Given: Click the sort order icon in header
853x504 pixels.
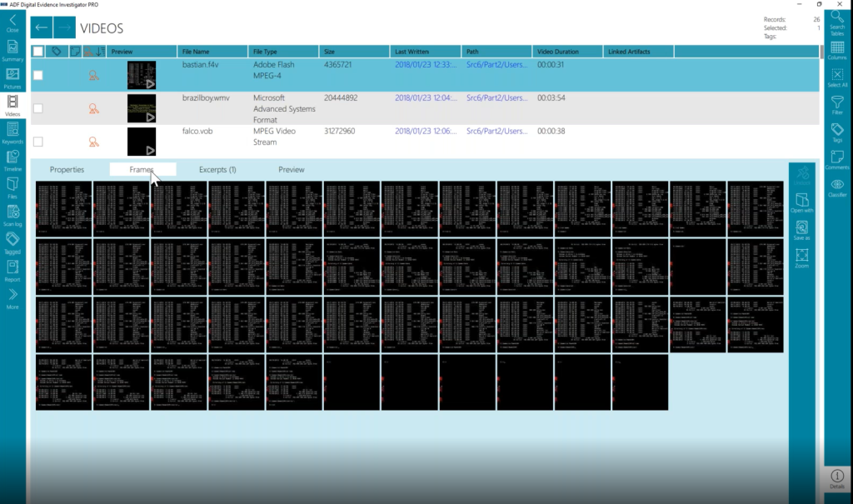Looking at the screenshot, I should pyautogui.click(x=101, y=51).
